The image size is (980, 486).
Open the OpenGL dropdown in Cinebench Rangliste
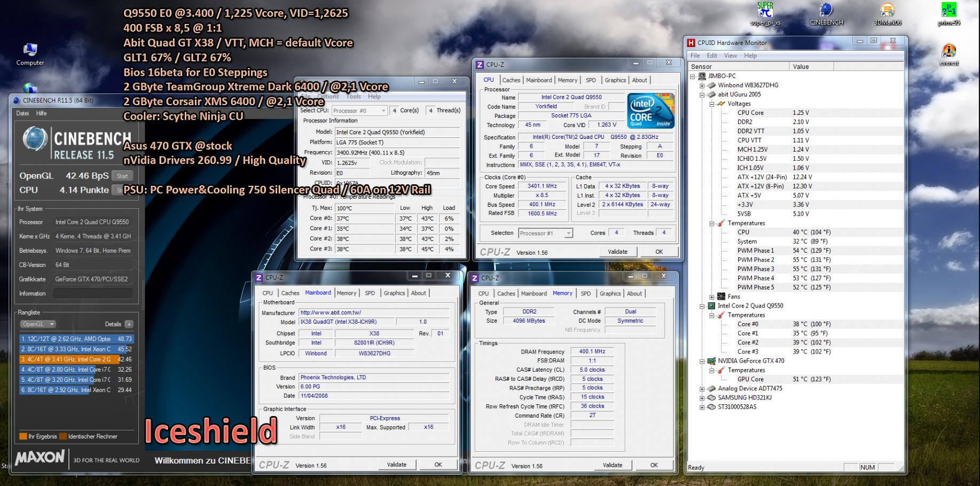pyautogui.click(x=38, y=324)
